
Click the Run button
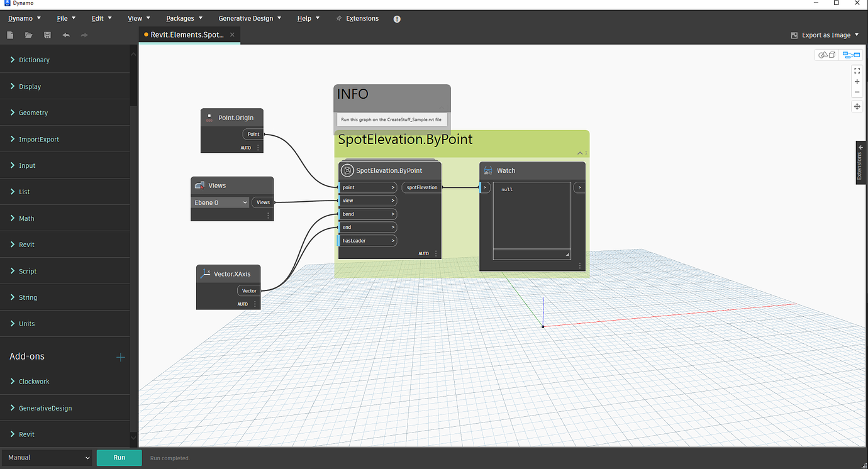click(x=119, y=458)
